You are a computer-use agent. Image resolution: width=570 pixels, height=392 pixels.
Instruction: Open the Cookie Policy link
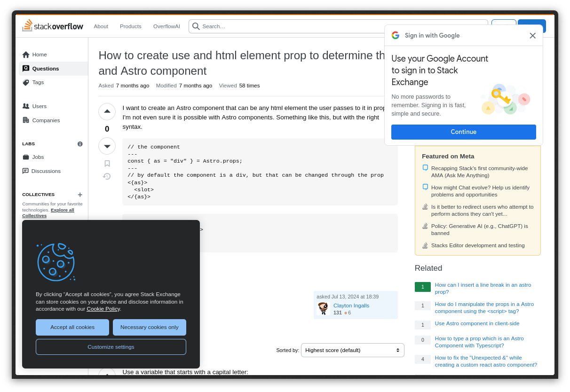(x=103, y=309)
